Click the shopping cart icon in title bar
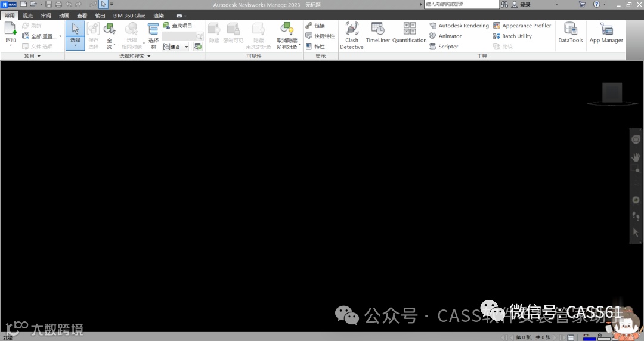The image size is (644, 341). 582,4
